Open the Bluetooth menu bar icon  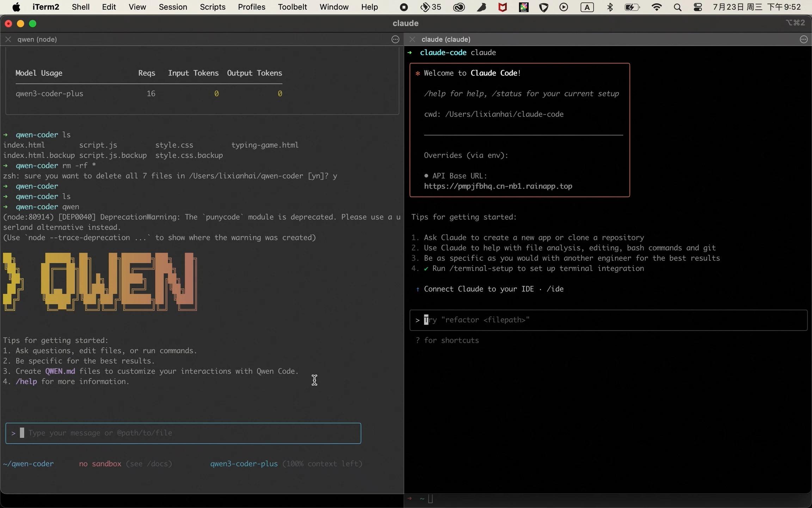pyautogui.click(x=610, y=7)
